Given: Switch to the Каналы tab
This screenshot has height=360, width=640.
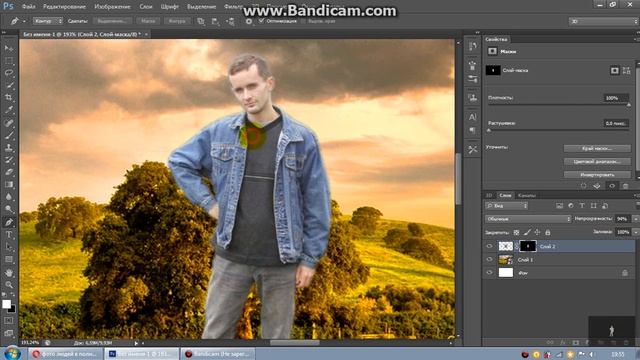Looking at the screenshot, I should click(527, 196).
